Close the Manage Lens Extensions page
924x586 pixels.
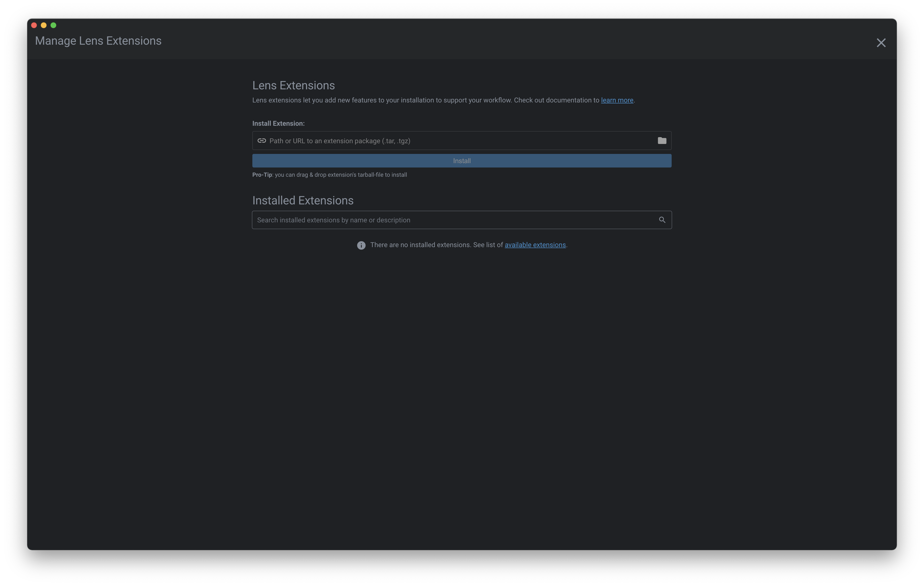pos(881,43)
